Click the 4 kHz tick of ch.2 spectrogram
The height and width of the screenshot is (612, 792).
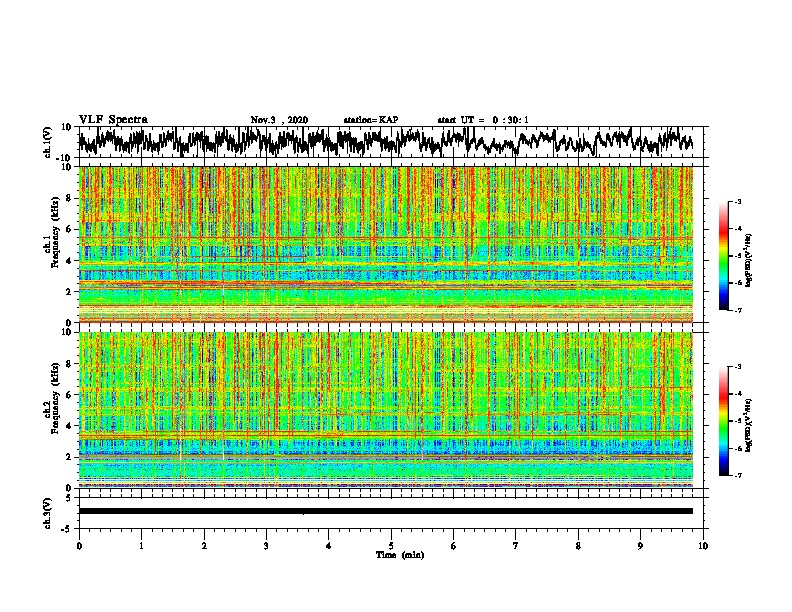tap(69, 426)
